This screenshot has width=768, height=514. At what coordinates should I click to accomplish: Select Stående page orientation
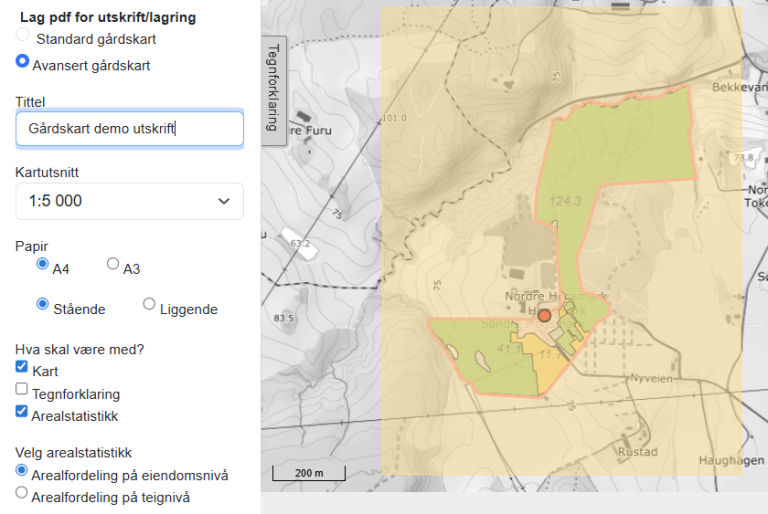pyautogui.click(x=42, y=304)
